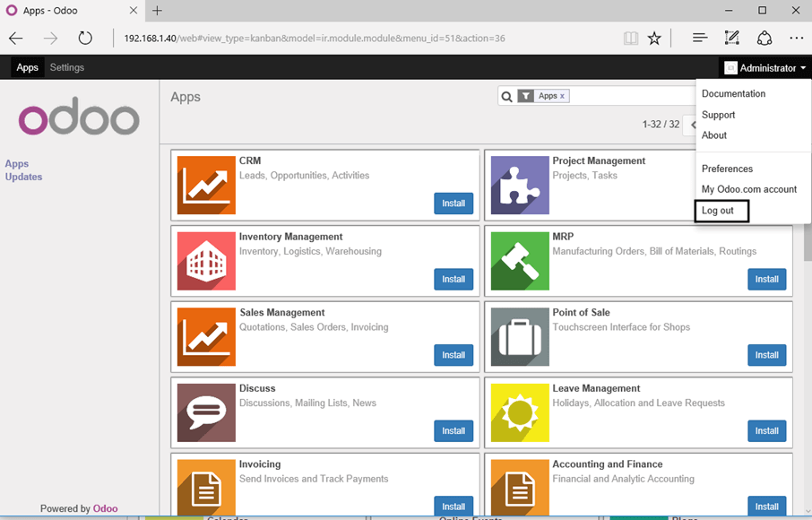Click the Leave Management sun icon

[x=520, y=412]
